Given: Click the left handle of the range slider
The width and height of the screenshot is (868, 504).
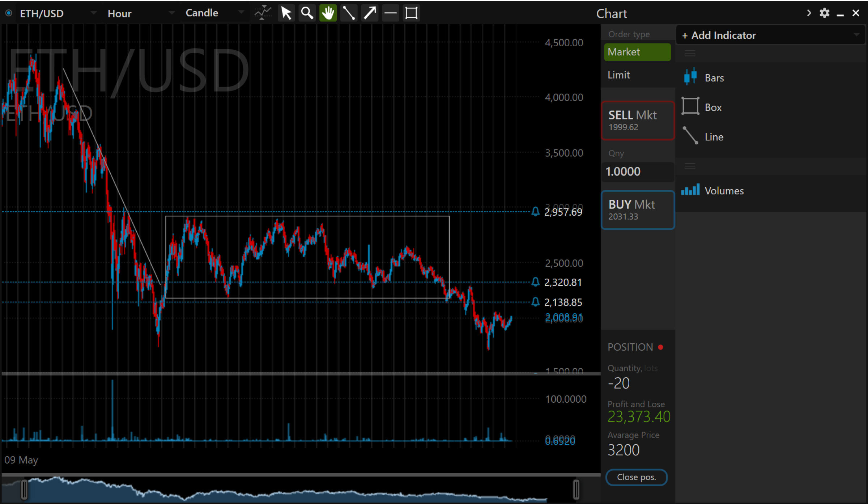Looking at the screenshot, I should point(24,489).
